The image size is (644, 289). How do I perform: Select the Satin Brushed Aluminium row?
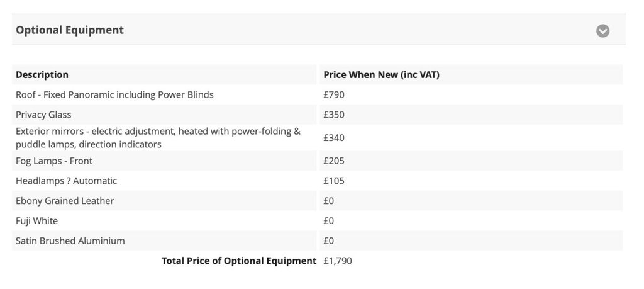(x=70, y=241)
